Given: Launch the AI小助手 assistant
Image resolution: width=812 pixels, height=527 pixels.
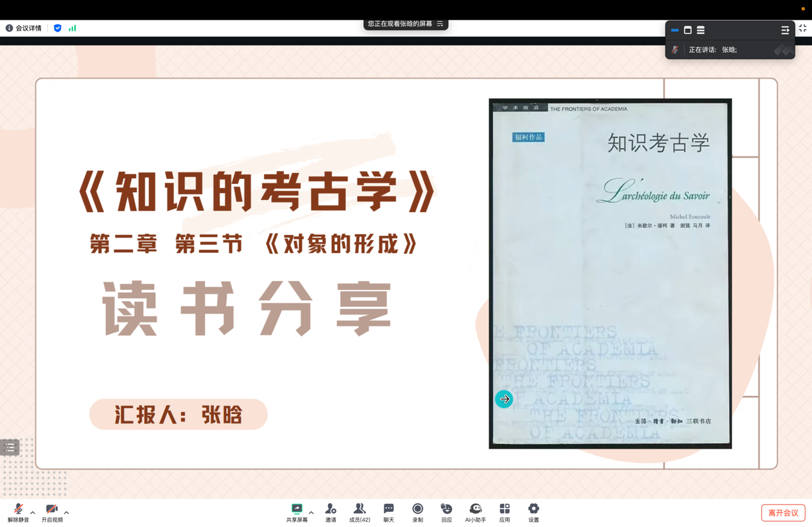Looking at the screenshot, I should tap(475, 512).
